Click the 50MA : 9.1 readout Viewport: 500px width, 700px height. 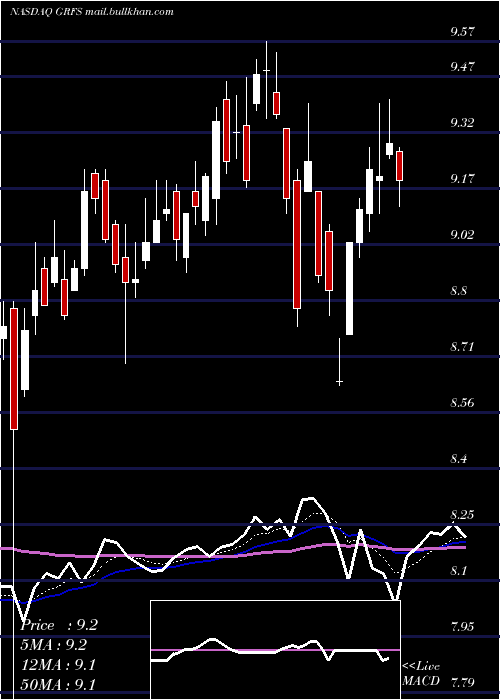(58, 684)
